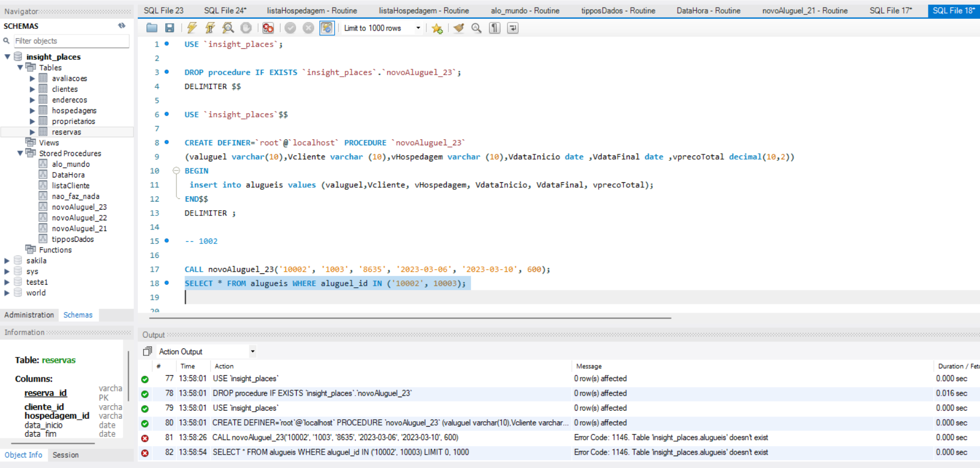Screen dimensions: 980x468
Task: Expand the hospedagens table node
Action: coord(32,110)
